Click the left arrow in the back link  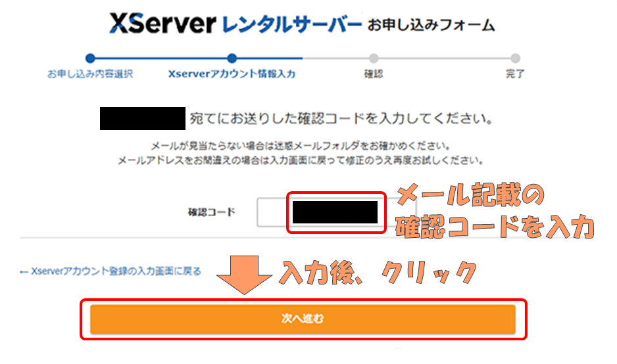(24, 271)
